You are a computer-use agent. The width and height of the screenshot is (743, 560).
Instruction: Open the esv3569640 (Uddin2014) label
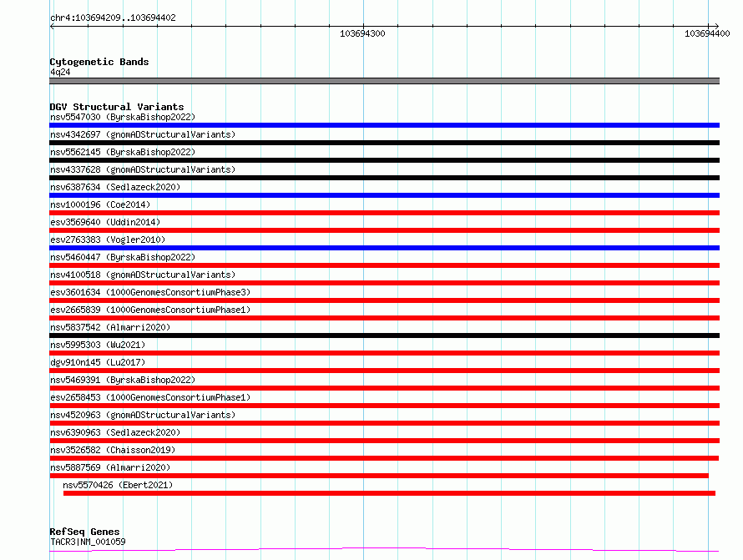105,222
